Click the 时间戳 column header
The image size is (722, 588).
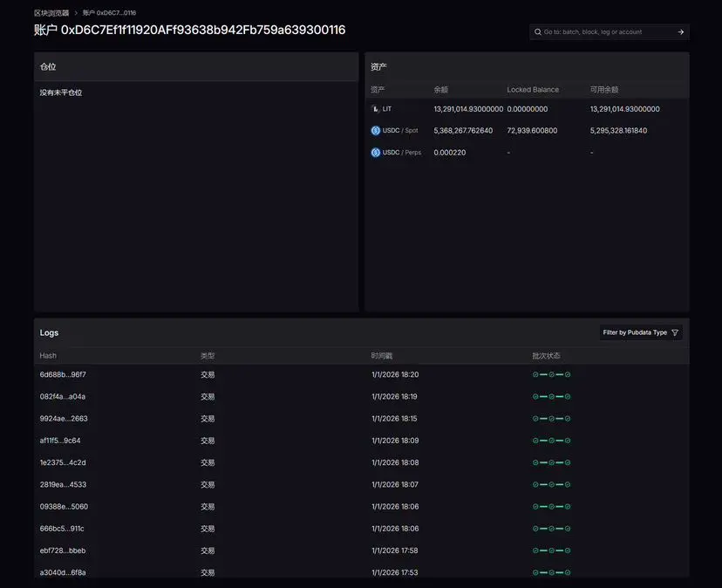(382, 356)
